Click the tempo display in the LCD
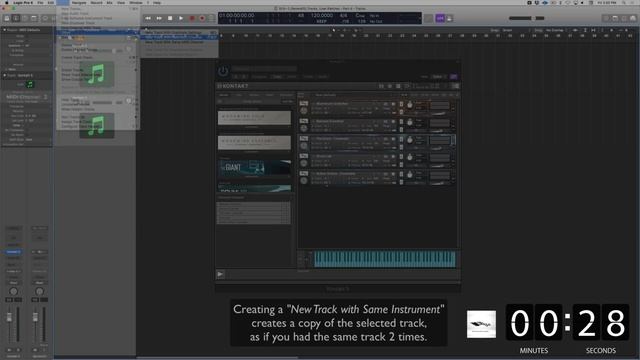Screen dimensions: 640x360 322,16
